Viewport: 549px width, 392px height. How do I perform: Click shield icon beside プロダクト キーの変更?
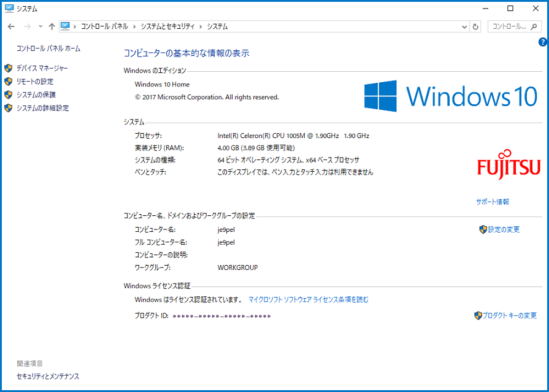coord(478,316)
